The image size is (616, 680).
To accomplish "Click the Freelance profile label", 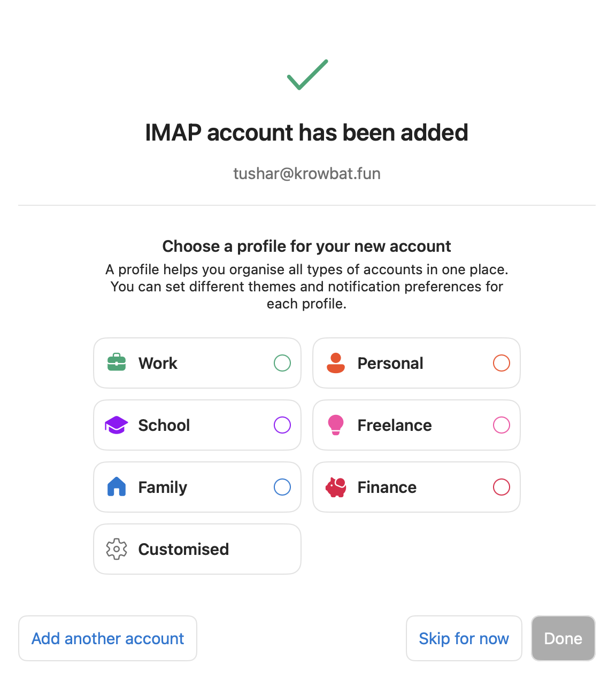I will [x=395, y=425].
